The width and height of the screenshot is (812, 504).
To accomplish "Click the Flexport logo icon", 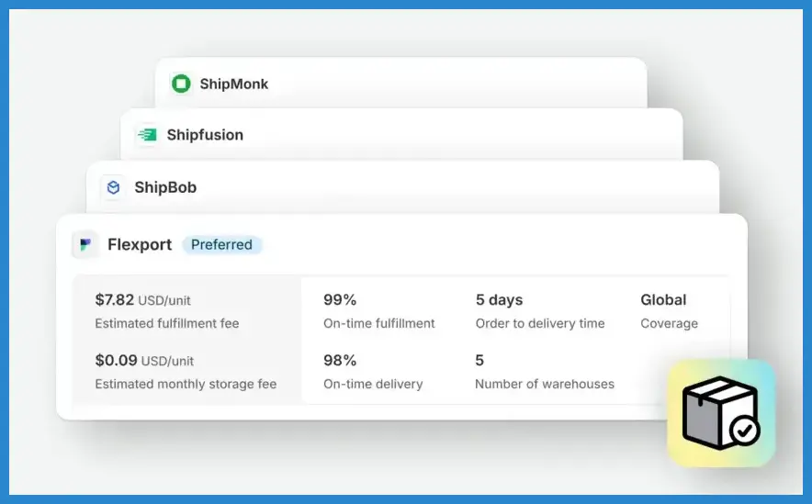I will point(85,244).
